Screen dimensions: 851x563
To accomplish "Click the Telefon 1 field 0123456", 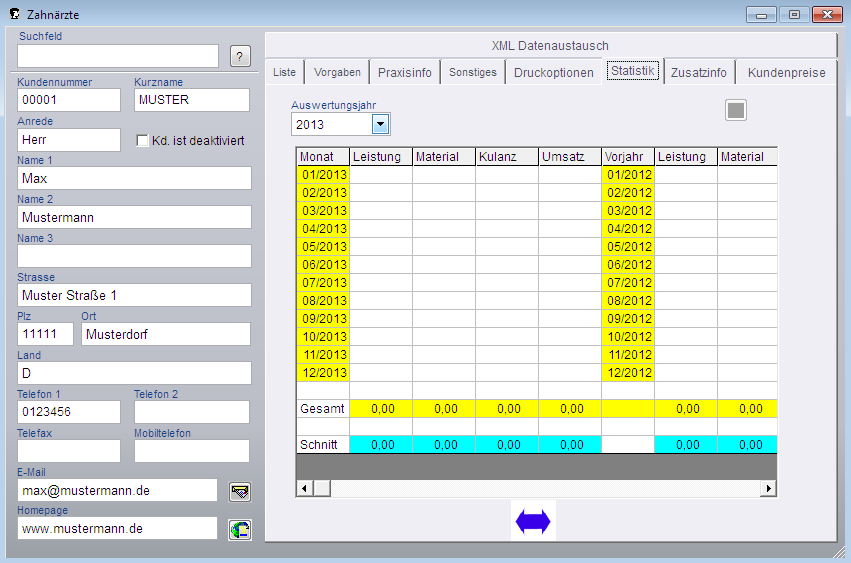I will [x=69, y=412].
